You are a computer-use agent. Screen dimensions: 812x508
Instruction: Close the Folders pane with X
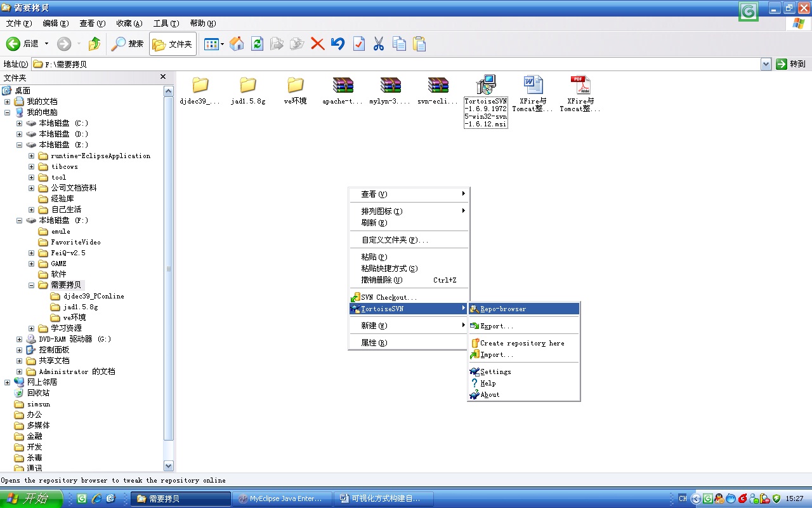163,77
